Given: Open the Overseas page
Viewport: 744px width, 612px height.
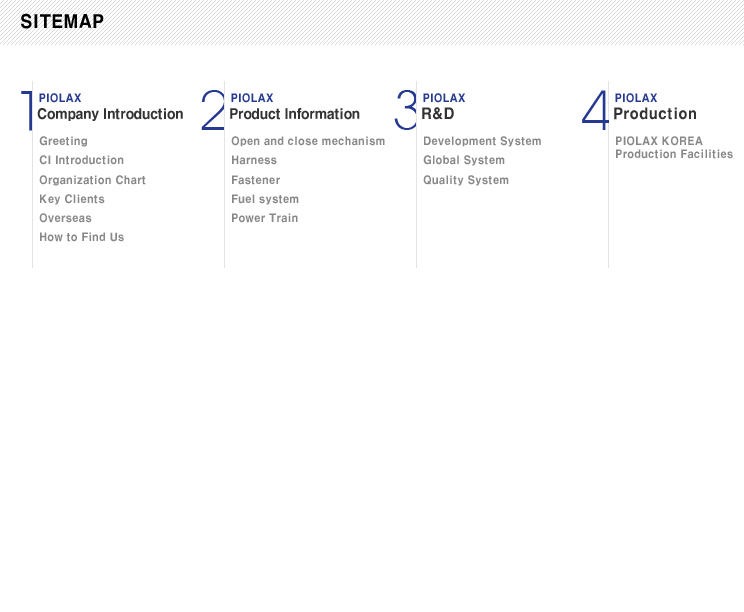Looking at the screenshot, I should click(x=65, y=218).
